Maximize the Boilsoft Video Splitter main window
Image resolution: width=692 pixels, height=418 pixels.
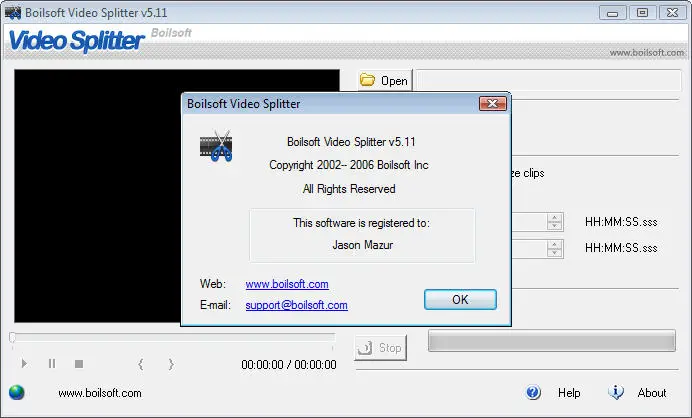(643, 13)
